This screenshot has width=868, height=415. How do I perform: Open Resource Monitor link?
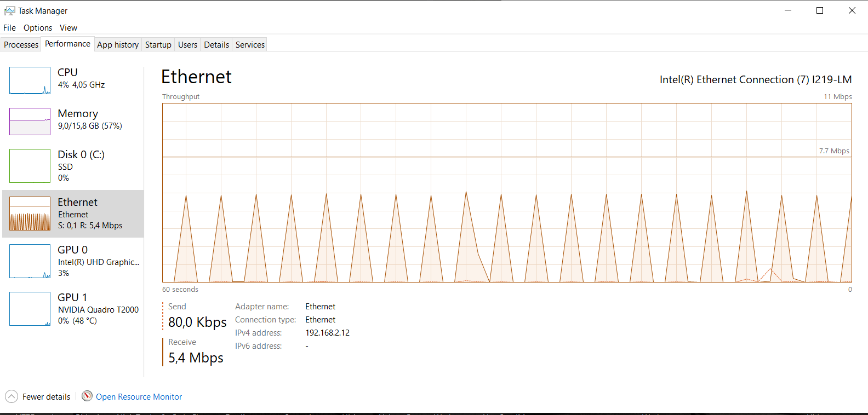(139, 397)
